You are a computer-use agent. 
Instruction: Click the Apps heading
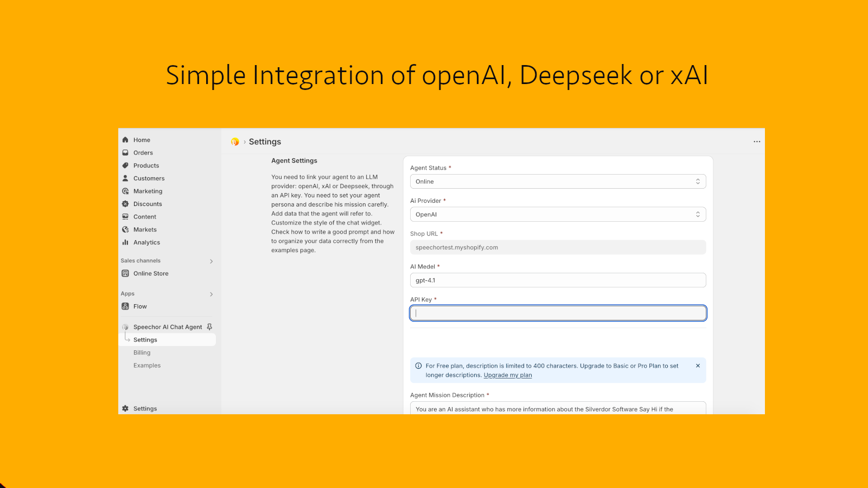(127, 294)
